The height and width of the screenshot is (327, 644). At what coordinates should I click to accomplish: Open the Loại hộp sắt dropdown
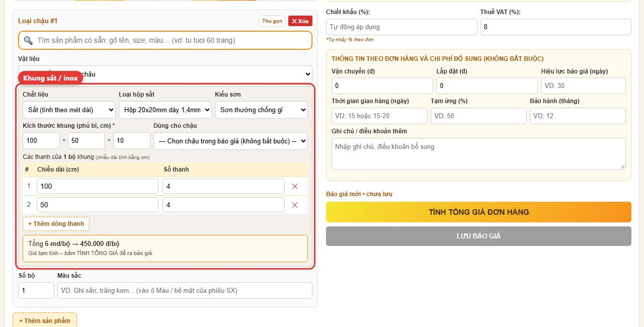pyautogui.click(x=165, y=110)
